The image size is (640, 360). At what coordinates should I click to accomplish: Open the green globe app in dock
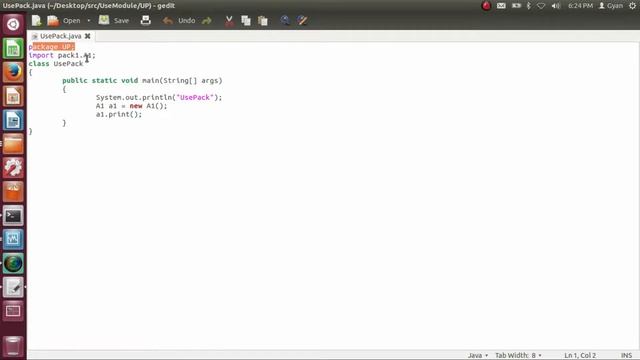(x=13, y=263)
